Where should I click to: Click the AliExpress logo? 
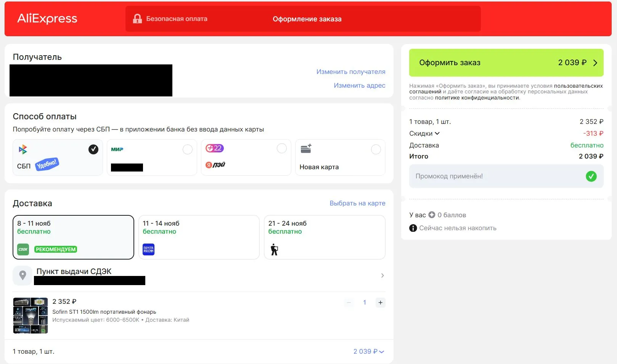[47, 19]
